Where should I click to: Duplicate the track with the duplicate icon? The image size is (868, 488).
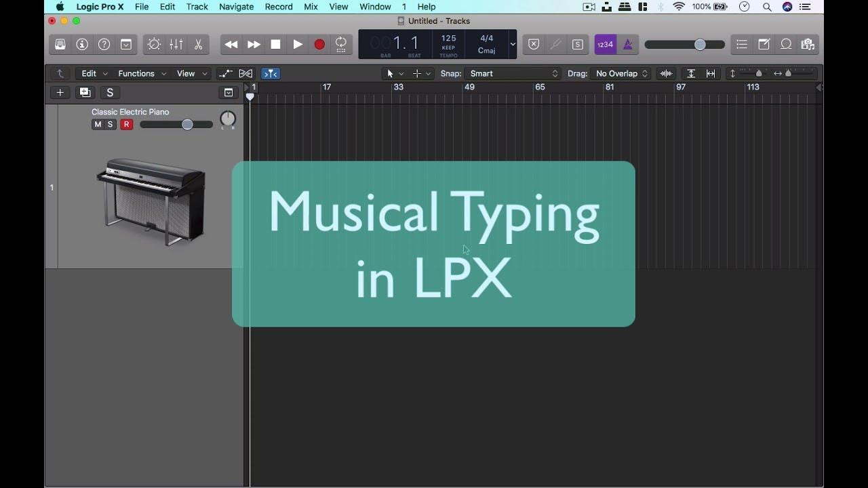pos(85,93)
